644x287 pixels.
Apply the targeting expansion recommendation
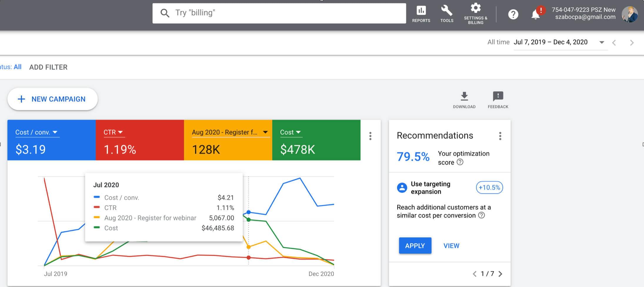tap(415, 246)
